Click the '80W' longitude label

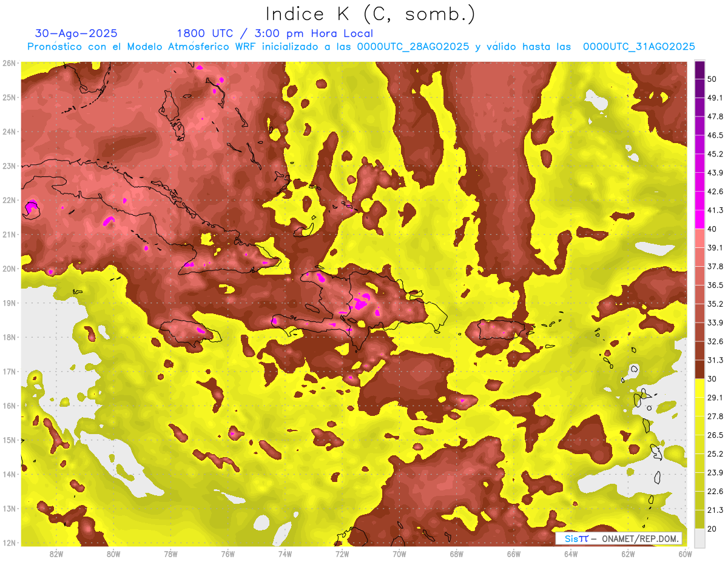click(x=113, y=554)
